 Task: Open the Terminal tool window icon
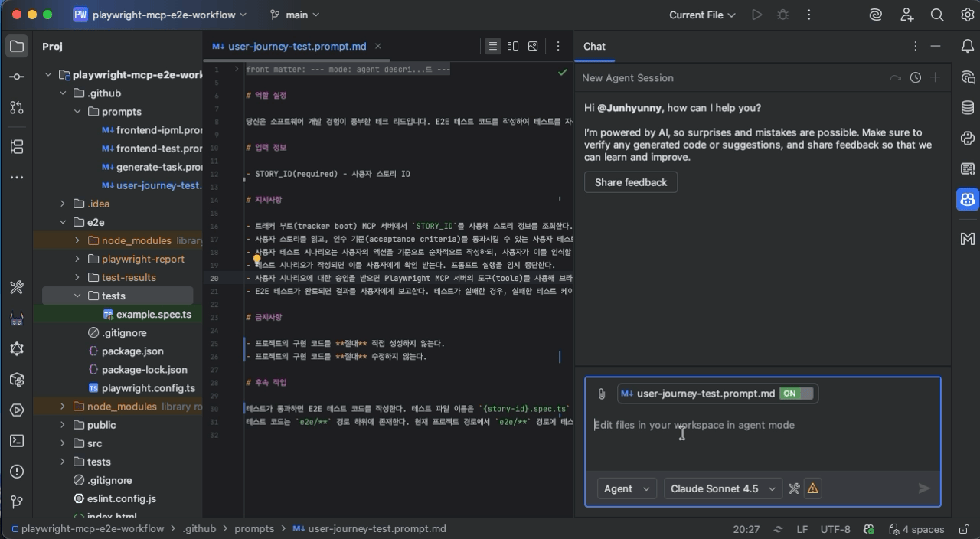pos(17,441)
